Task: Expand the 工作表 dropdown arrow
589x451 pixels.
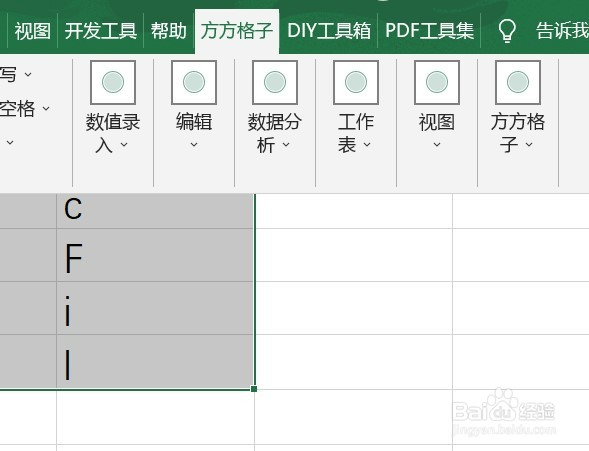Action: [367, 145]
